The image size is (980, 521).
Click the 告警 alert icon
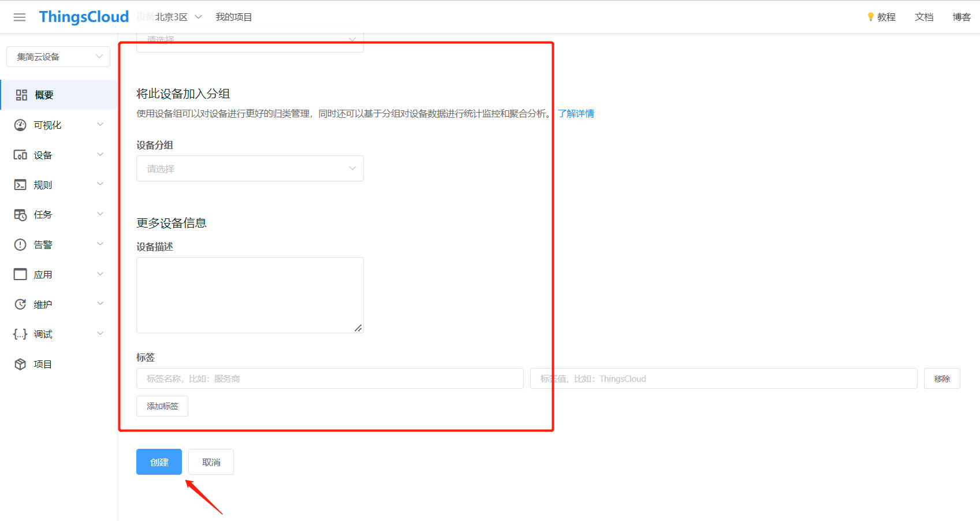point(20,245)
